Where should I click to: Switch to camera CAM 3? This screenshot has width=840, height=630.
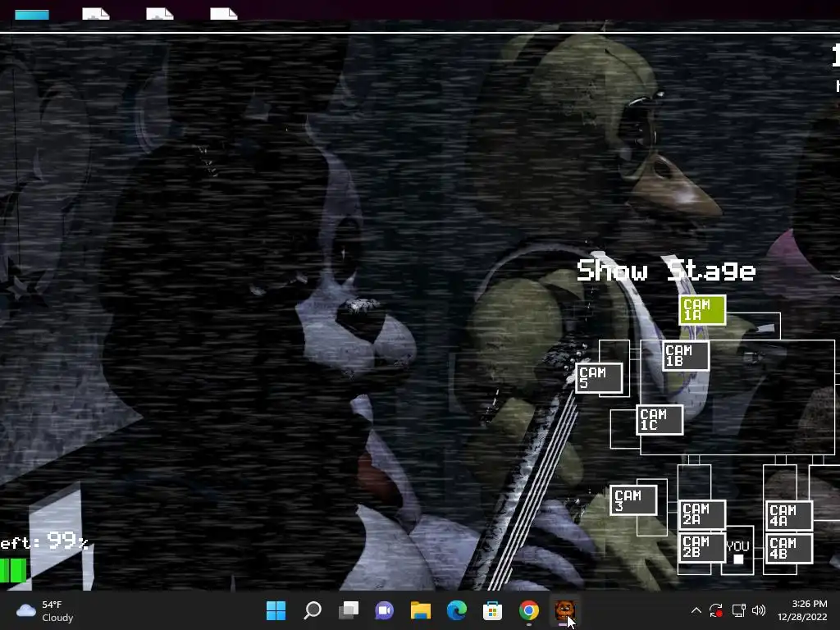click(x=634, y=500)
